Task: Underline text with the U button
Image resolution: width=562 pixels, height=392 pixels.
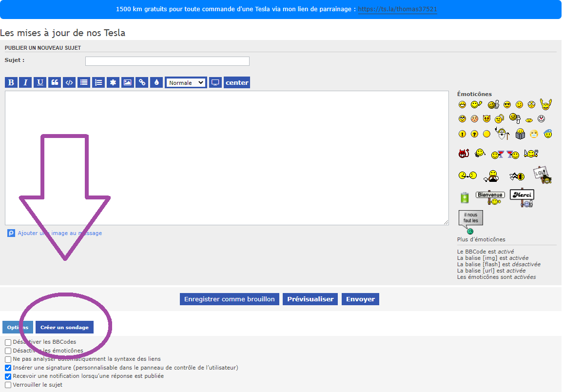Action: click(40, 82)
